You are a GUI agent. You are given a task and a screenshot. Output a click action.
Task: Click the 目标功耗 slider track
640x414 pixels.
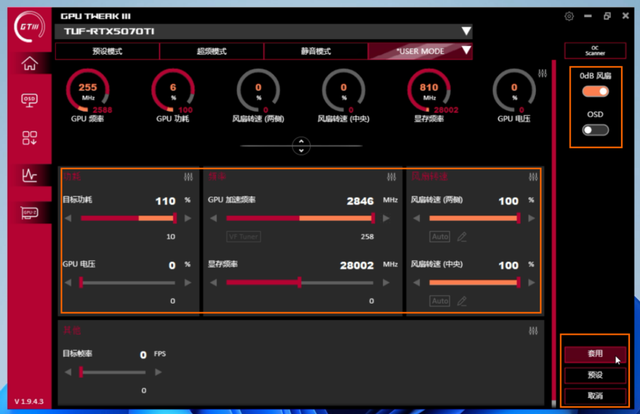click(128, 218)
